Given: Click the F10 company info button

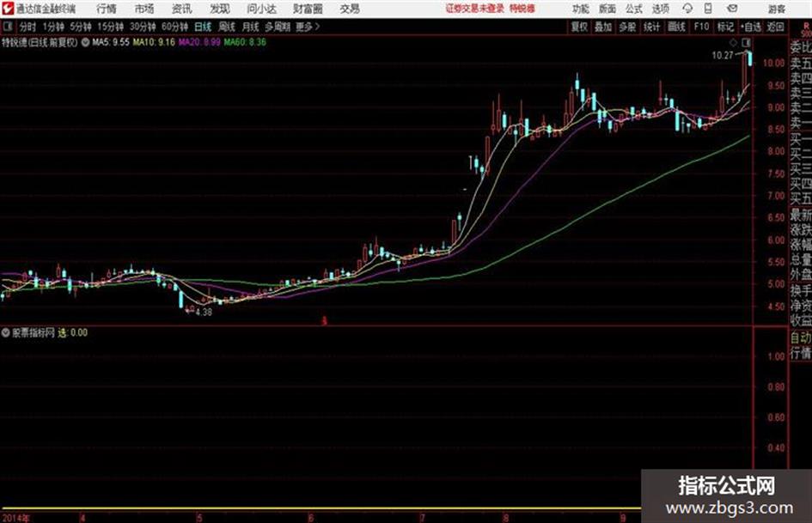Looking at the screenshot, I should 701,27.
